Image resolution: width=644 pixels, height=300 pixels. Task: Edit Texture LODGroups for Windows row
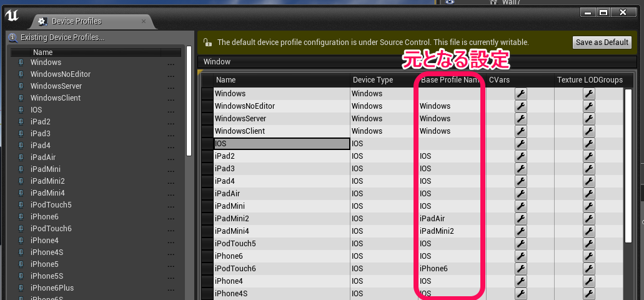(588, 94)
